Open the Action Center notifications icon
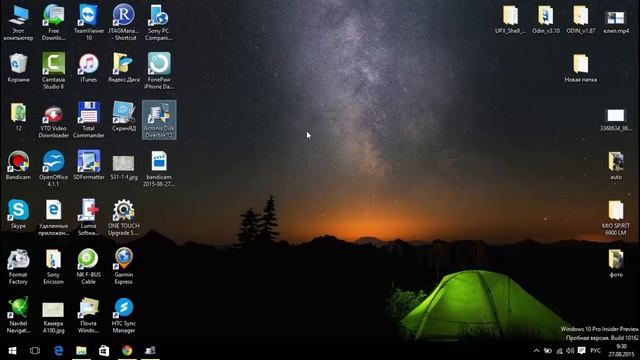The height and width of the screenshot is (360, 640). pos(582,351)
